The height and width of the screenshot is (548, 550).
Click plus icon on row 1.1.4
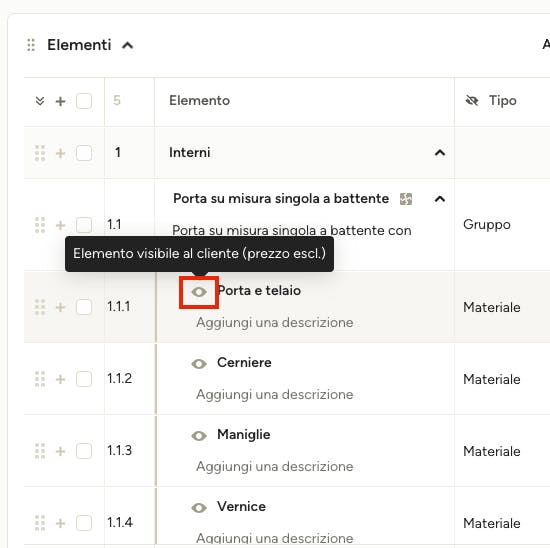click(x=60, y=523)
